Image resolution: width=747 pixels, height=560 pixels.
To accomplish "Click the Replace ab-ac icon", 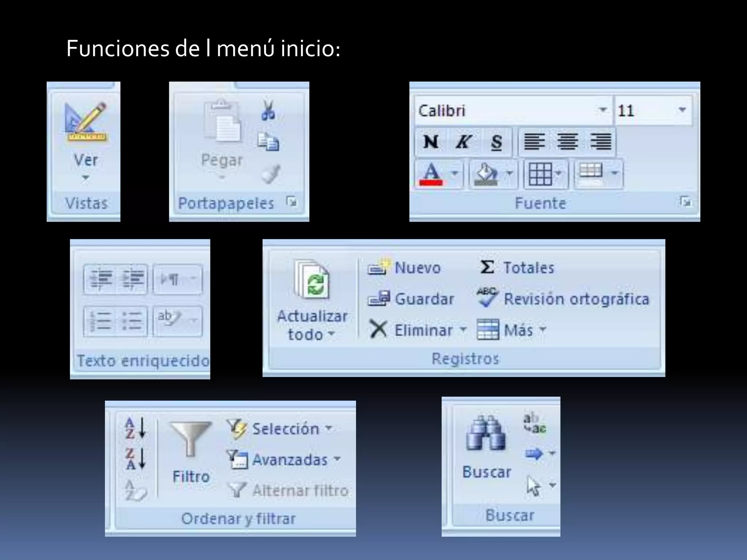I will (534, 423).
